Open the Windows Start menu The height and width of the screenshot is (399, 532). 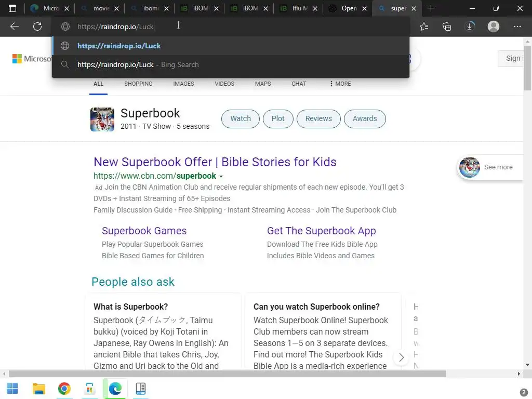pos(12,389)
